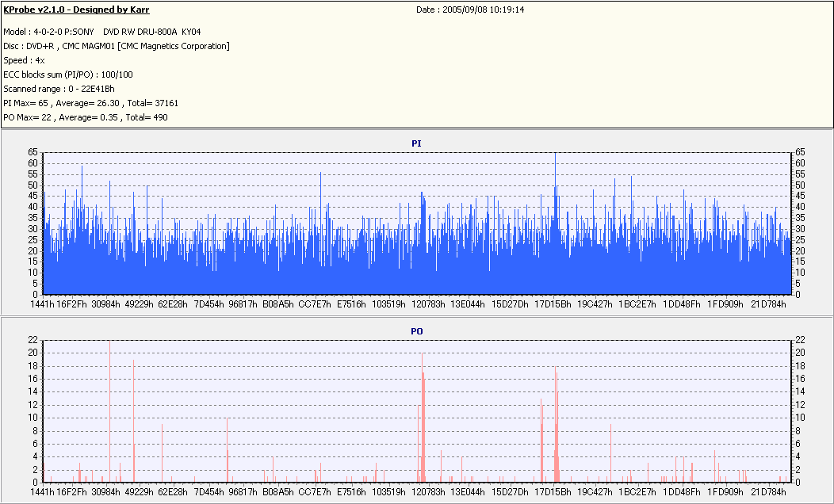Click the PI x-axis label 16F2Fh

click(x=72, y=304)
